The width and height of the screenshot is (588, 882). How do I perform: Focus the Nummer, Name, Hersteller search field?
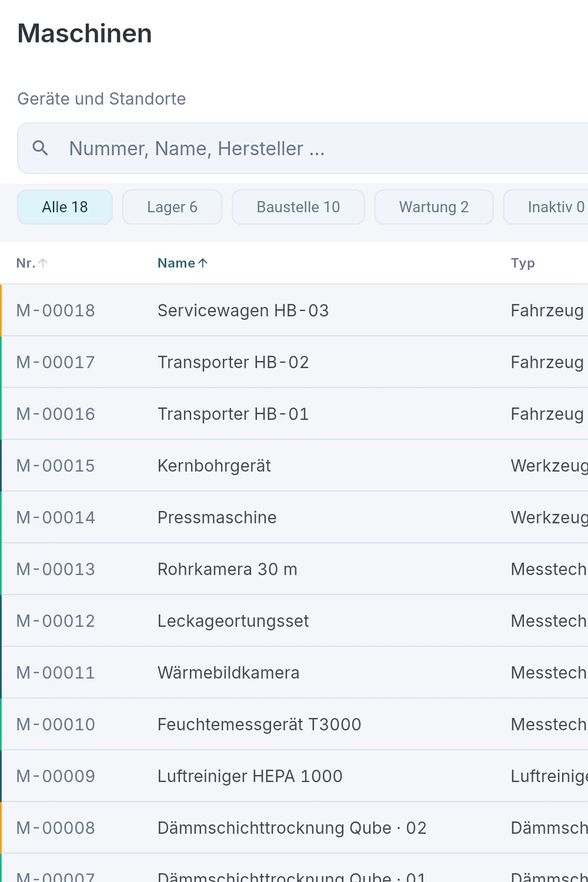303,148
